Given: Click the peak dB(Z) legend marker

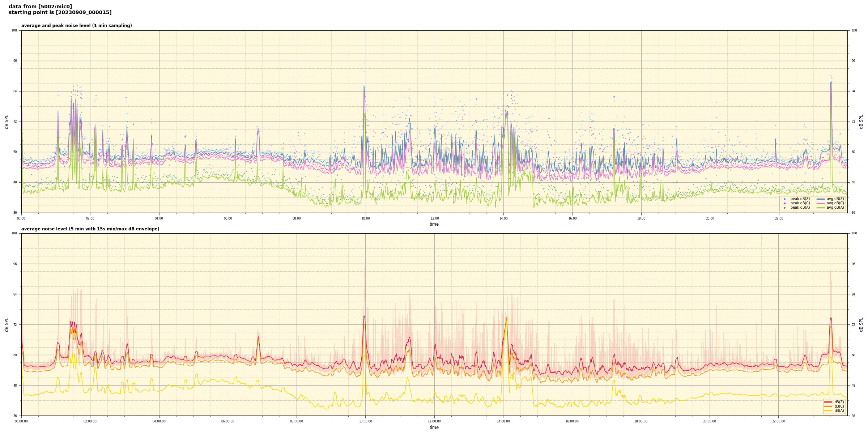Looking at the screenshot, I should 784,199.
